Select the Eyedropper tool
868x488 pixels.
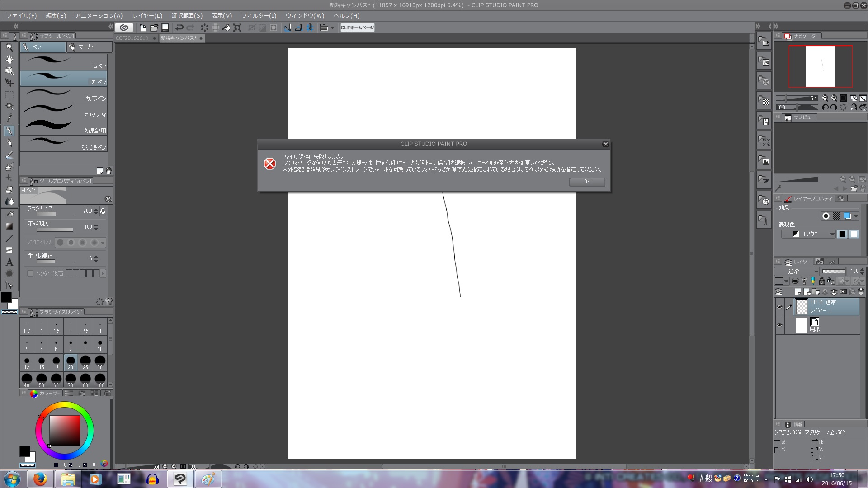(x=9, y=118)
